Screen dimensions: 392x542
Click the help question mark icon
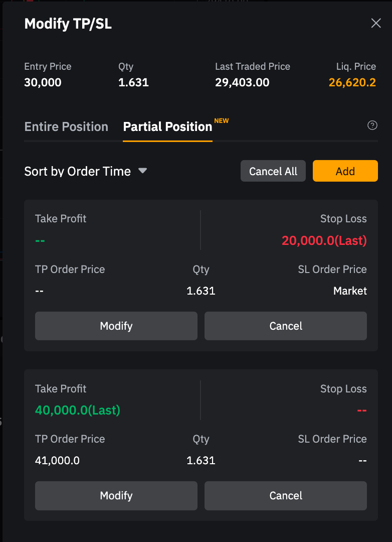click(x=372, y=125)
